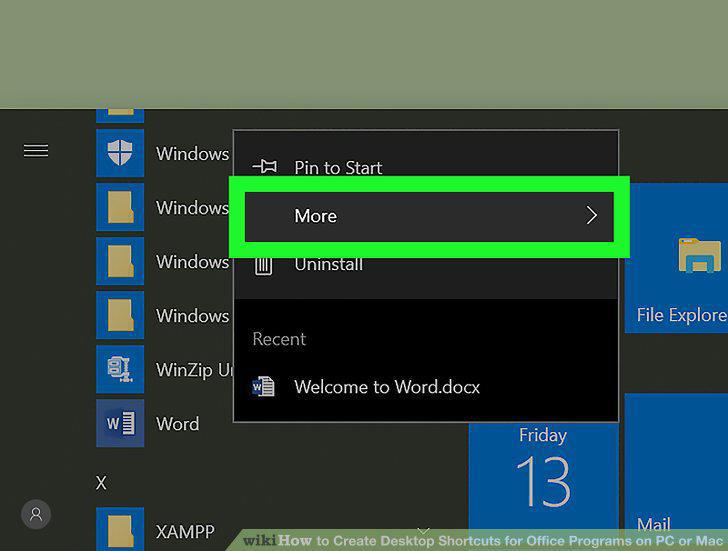Jump to the X letter section header
Viewport: 728px width, 551px height.
[101, 483]
